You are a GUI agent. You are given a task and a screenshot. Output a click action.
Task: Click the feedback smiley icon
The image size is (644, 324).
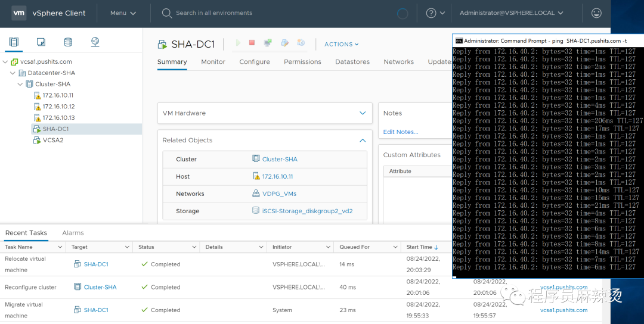596,13
